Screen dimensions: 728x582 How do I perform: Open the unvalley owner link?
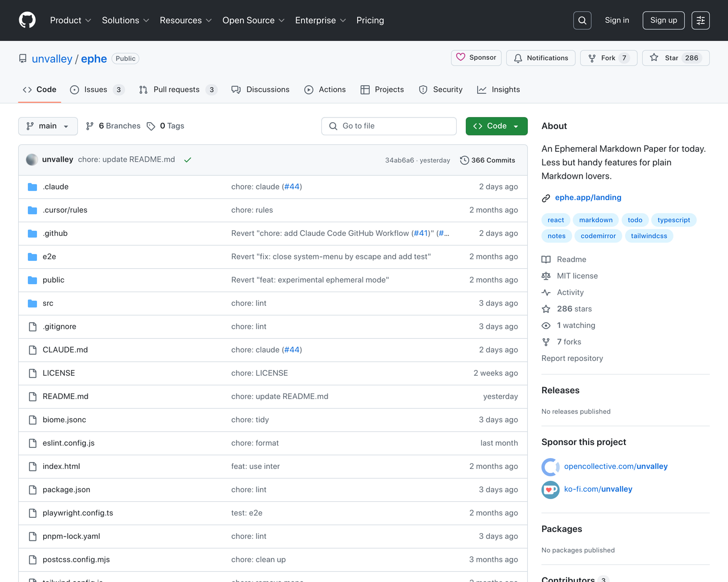point(52,59)
